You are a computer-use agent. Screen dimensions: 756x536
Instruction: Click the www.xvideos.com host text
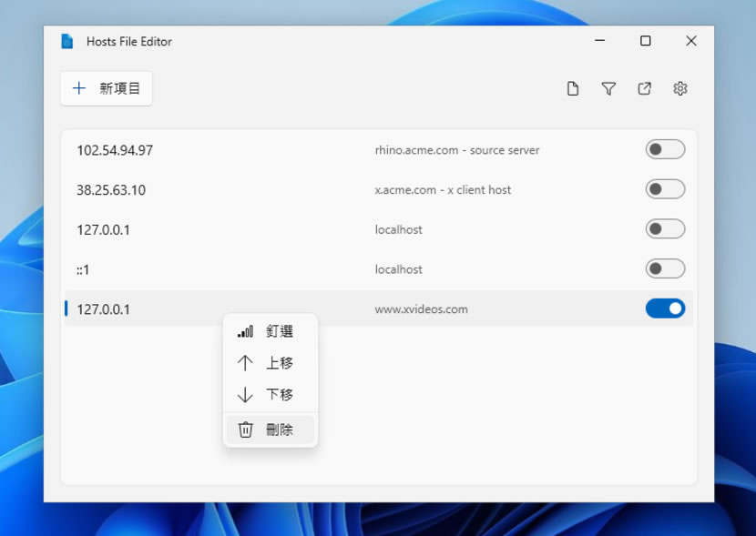[421, 309]
